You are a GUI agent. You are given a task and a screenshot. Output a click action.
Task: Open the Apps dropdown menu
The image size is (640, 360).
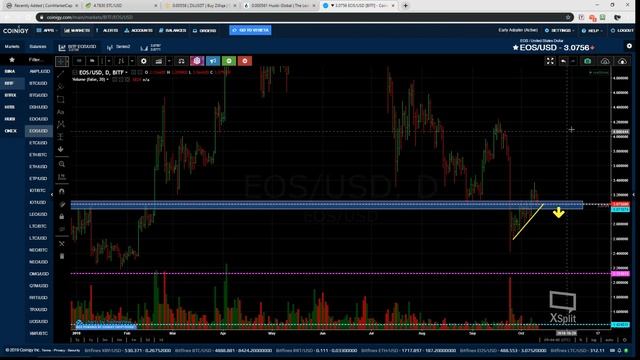point(47,30)
